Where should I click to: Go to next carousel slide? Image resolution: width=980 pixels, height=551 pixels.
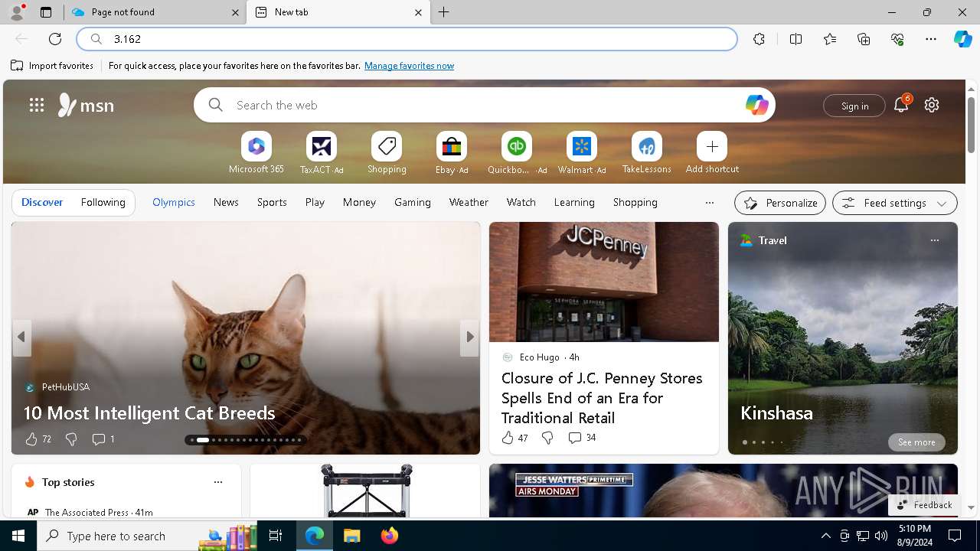pos(469,337)
